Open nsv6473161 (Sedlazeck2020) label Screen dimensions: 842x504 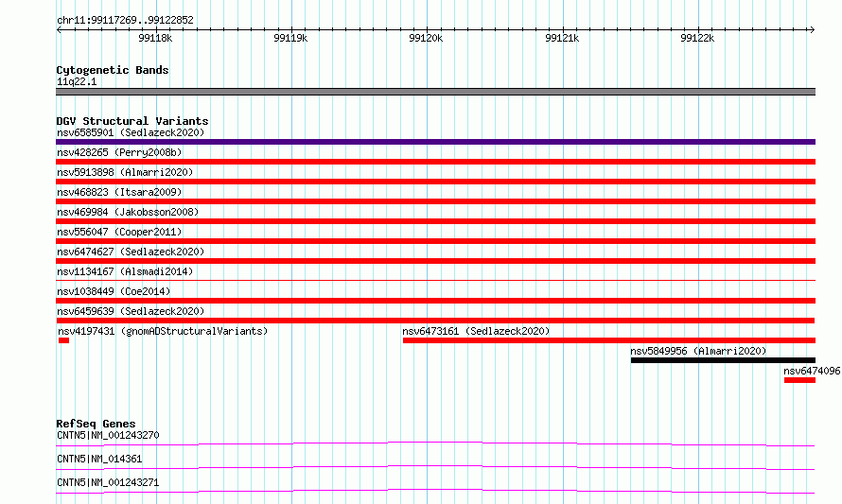coord(476,331)
